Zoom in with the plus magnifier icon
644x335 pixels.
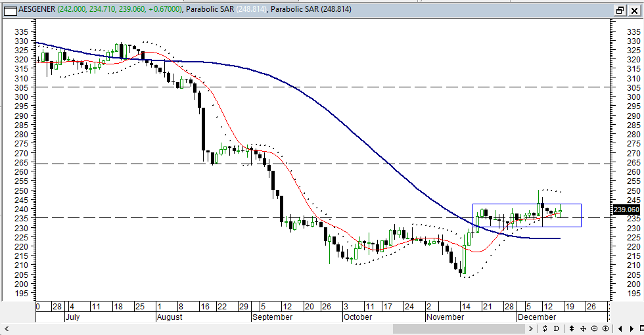pos(605,328)
